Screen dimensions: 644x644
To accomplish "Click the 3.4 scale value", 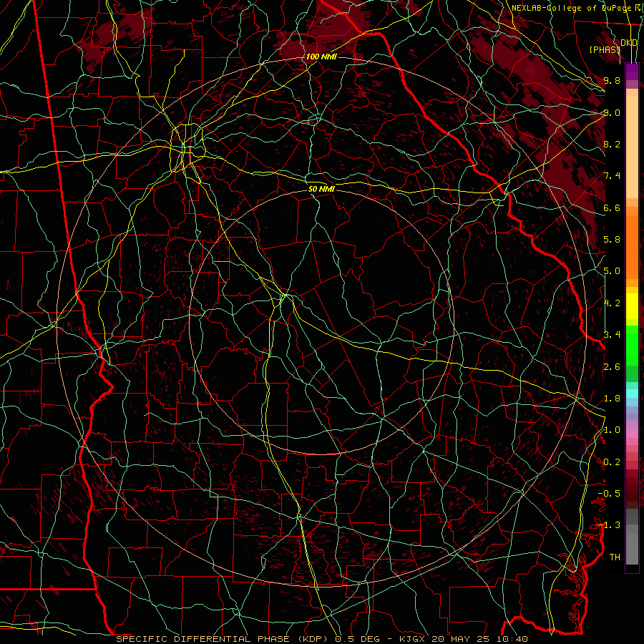I will pyautogui.click(x=612, y=335).
